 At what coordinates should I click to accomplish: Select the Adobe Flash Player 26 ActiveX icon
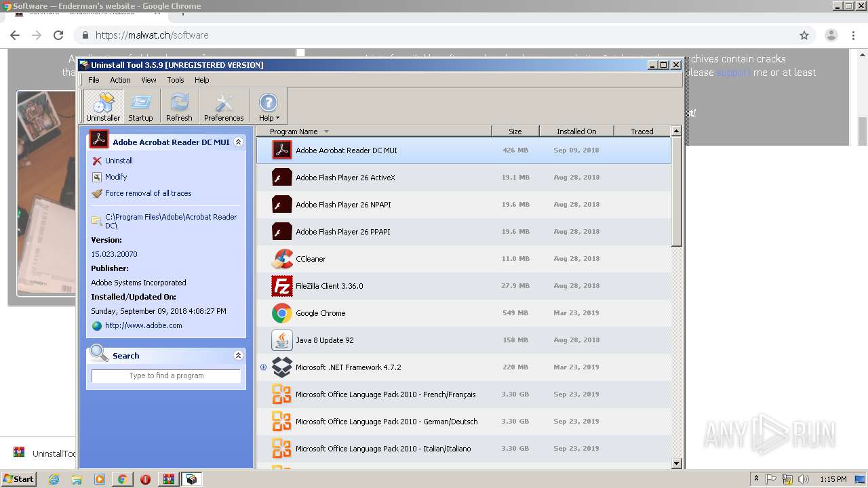pos(282,177)
